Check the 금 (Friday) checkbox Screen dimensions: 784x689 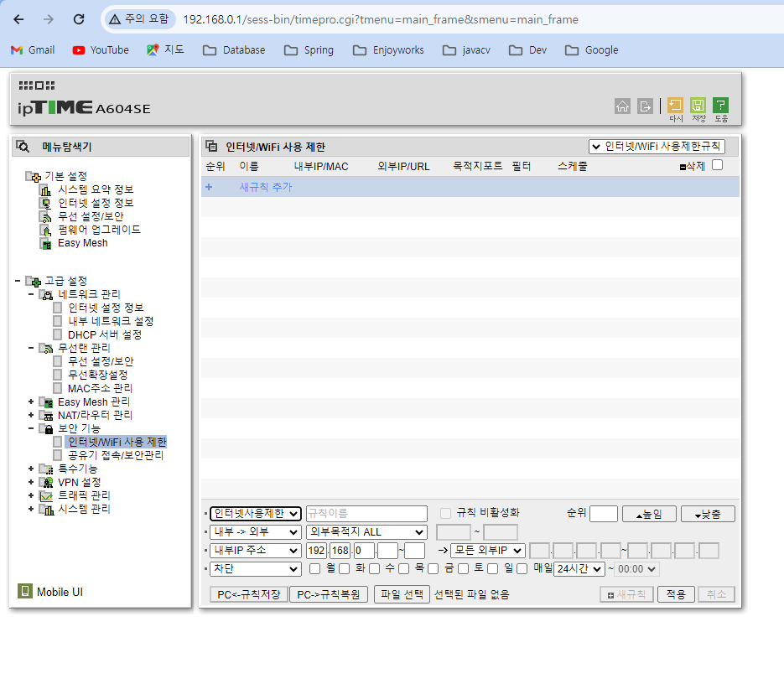434,568
